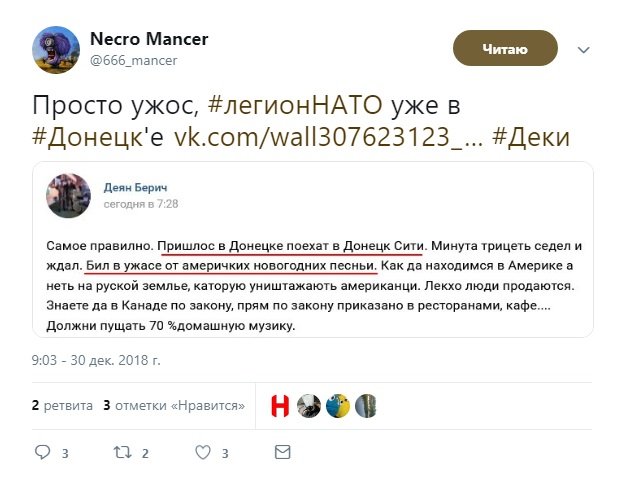Screen dimensions: 620x485
Task: Follow the vk.com/wall307623123 link
Action: tap(328, 137)
